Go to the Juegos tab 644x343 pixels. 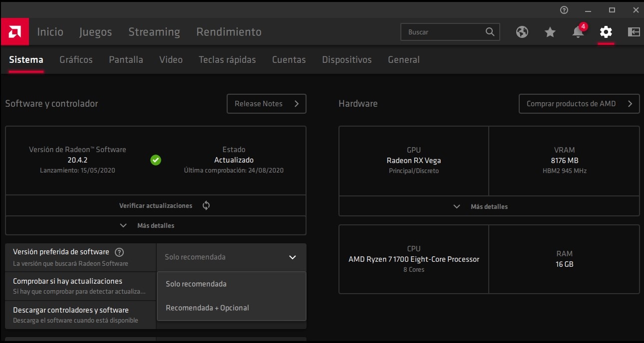click(x=95, y=32)
